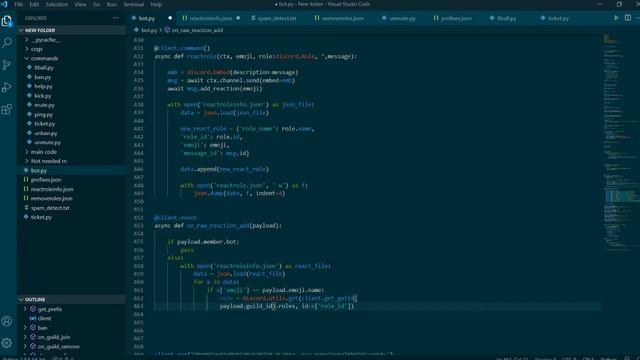The height and width of the screenshot is (360, 640).
Task: Expand on_guild_join in the Outline
Action: click(26, 337)
